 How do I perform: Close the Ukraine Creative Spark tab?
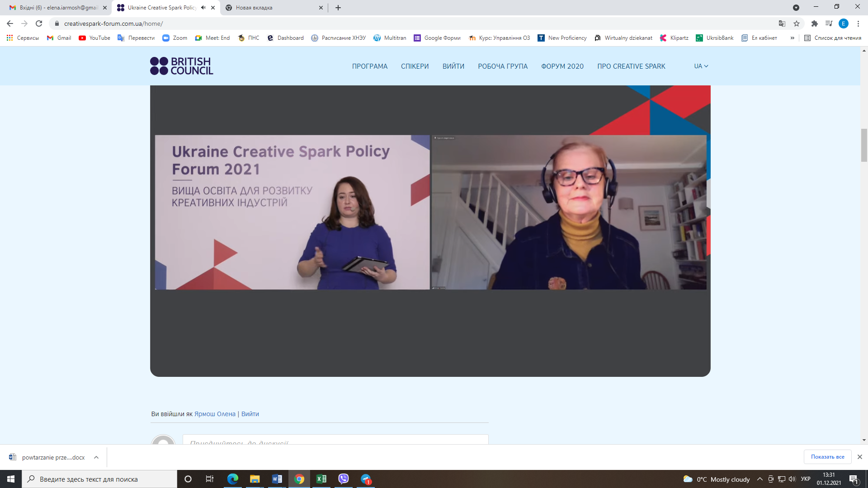click(x=213, y=8)
